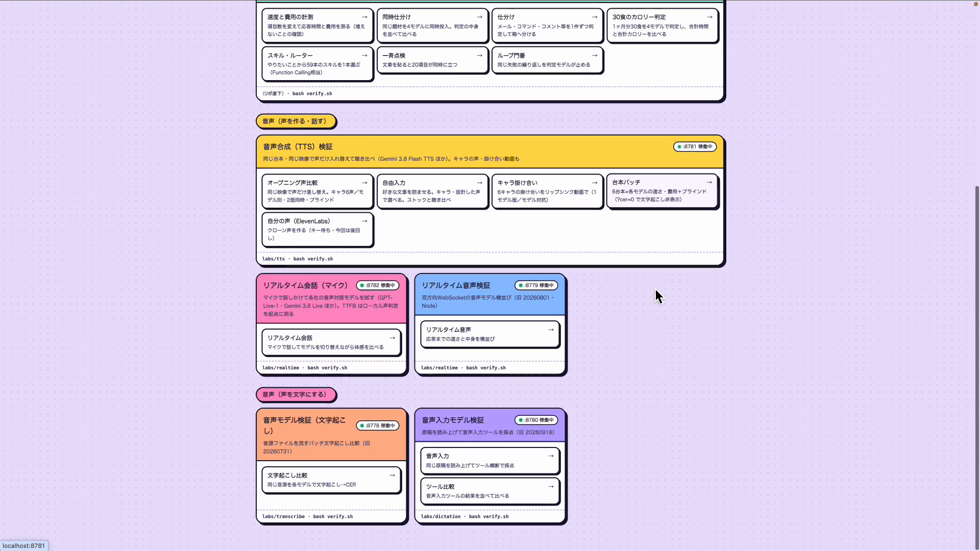Screen dimensions: 980x551
Task: Open the リアルタイム音声 card
Action: pos(489,334)
